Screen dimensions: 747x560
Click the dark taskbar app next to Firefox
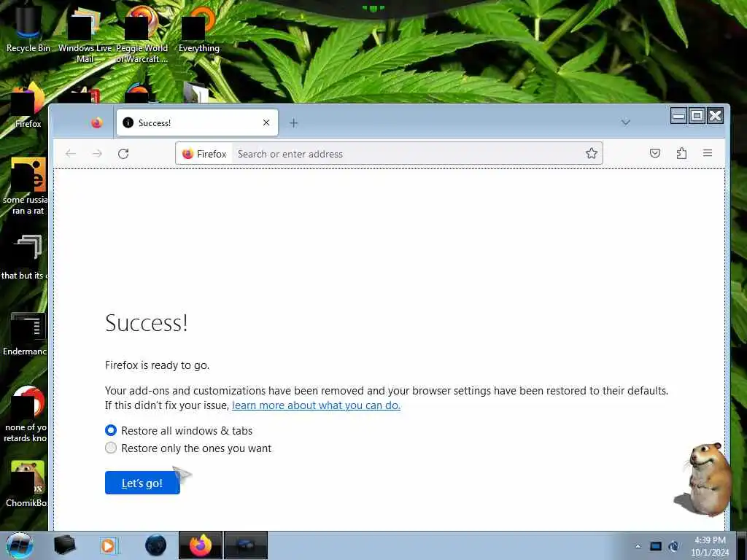[246, 545]
